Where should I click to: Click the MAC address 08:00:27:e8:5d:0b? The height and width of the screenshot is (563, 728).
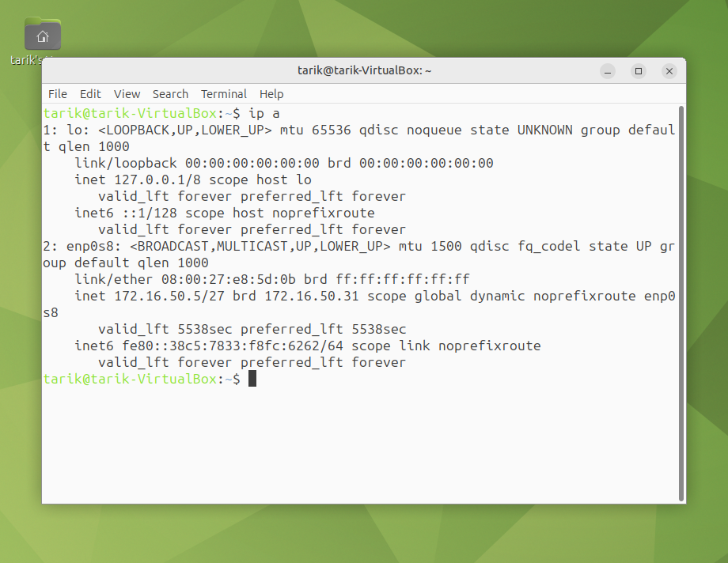[229, 279]
